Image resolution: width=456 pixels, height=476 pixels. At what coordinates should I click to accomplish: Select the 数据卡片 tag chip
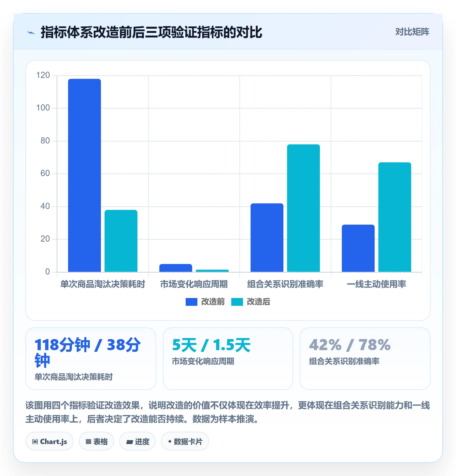[x=185, y=441]
